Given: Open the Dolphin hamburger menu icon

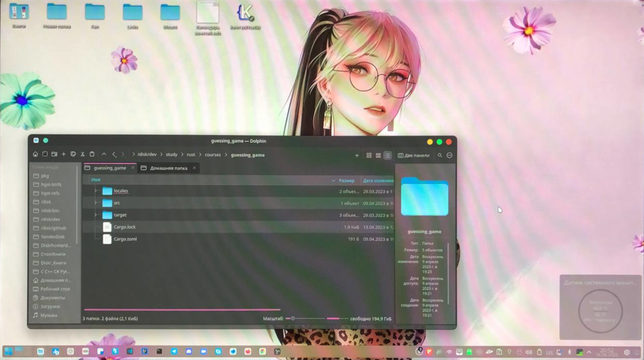Looking at the screenshot, I should (449, 155).
